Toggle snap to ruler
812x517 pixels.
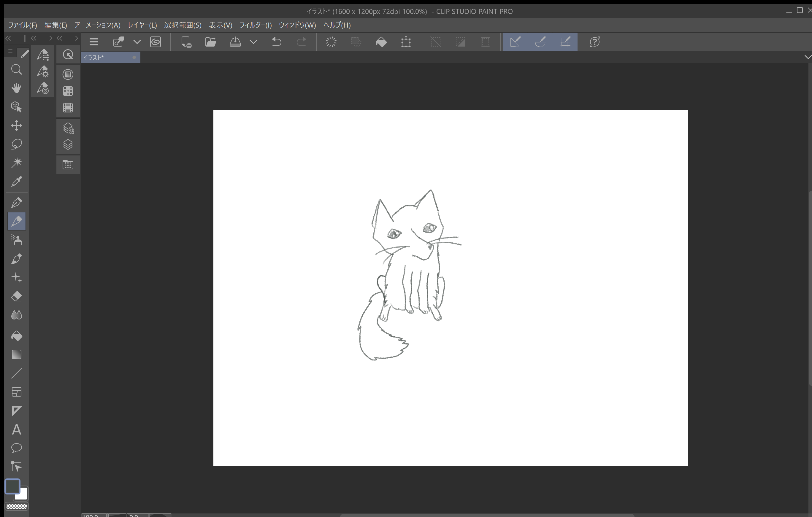(515, 42)
